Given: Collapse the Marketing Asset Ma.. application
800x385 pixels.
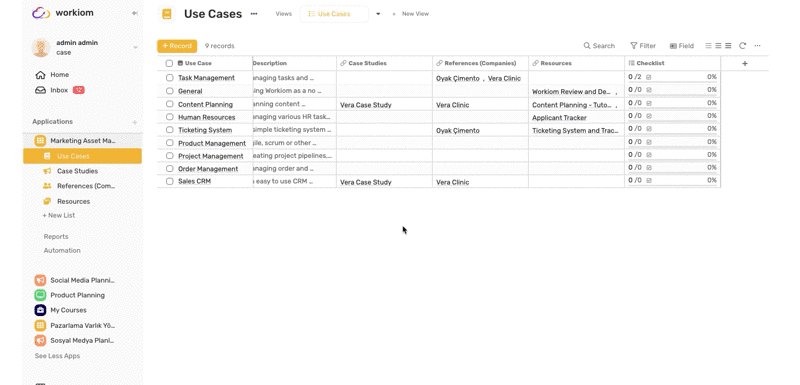Looking at the screenshot, I should click(82, 141).
